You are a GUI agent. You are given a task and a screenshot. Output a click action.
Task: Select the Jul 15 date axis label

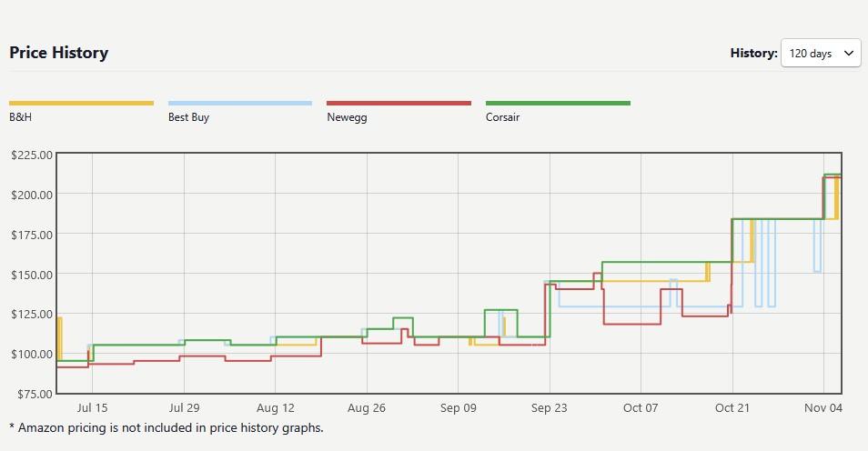(x=93, y=408)
